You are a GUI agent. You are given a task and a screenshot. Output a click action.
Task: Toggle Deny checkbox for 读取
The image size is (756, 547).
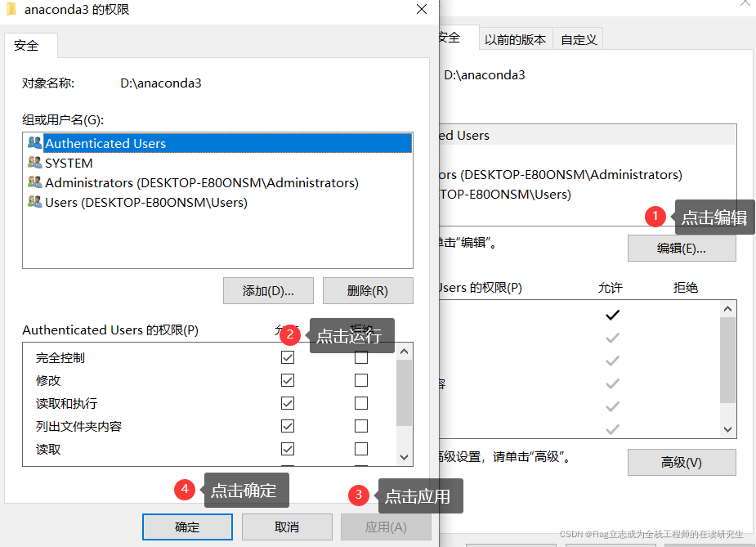pyautogui.click(x=361, y=449)
